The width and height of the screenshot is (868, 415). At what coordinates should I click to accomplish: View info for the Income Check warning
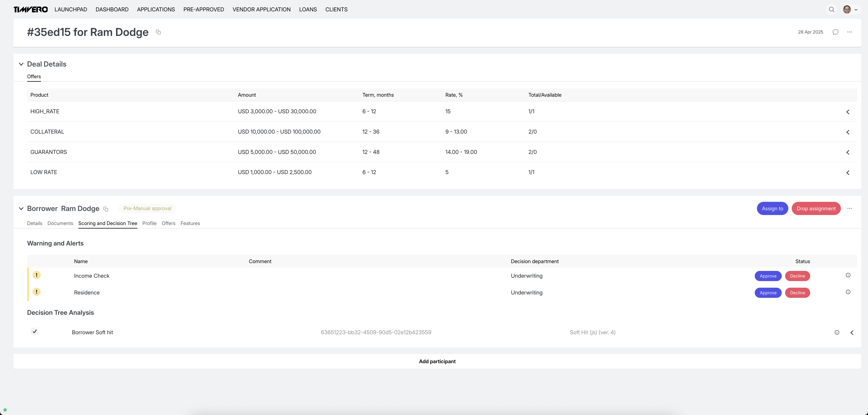point(848,275)
